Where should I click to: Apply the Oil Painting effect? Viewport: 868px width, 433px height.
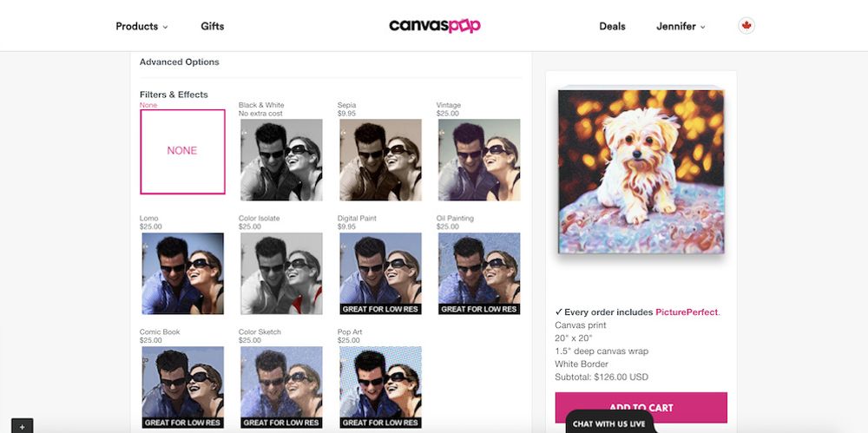pos(479,273)
